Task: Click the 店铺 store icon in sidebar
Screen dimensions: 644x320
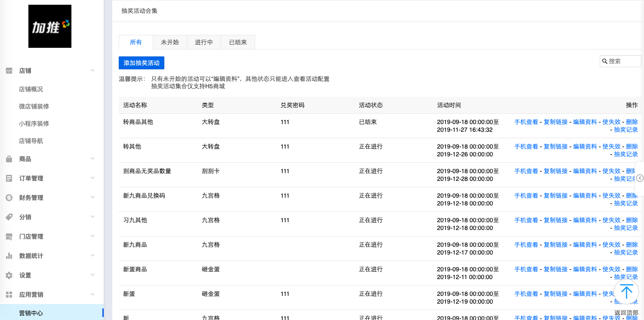Action: pos(9,71)
